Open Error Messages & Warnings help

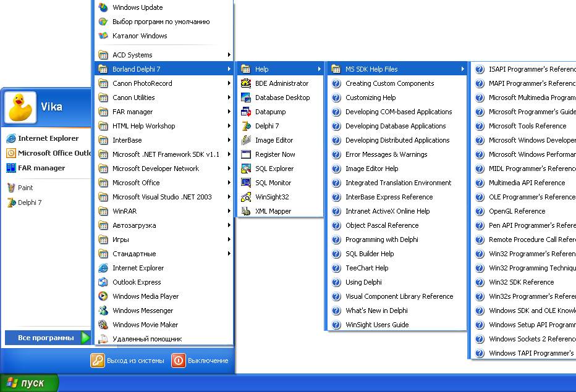tap(397, 154)
